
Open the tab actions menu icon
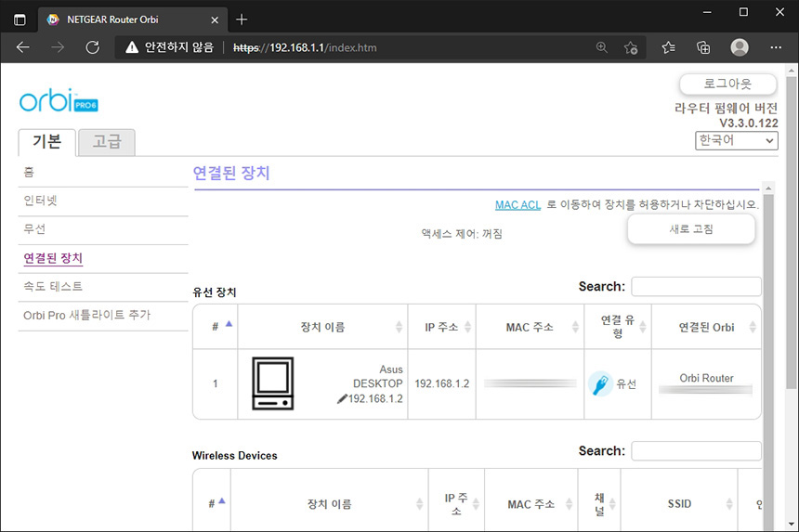20,19
